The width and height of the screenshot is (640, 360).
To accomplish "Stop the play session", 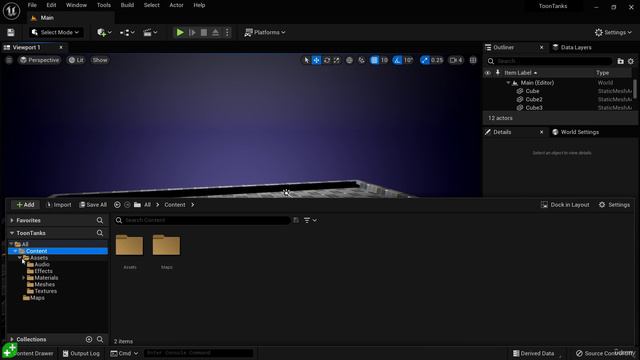I will pyautogui.click(x=204, y=33).
